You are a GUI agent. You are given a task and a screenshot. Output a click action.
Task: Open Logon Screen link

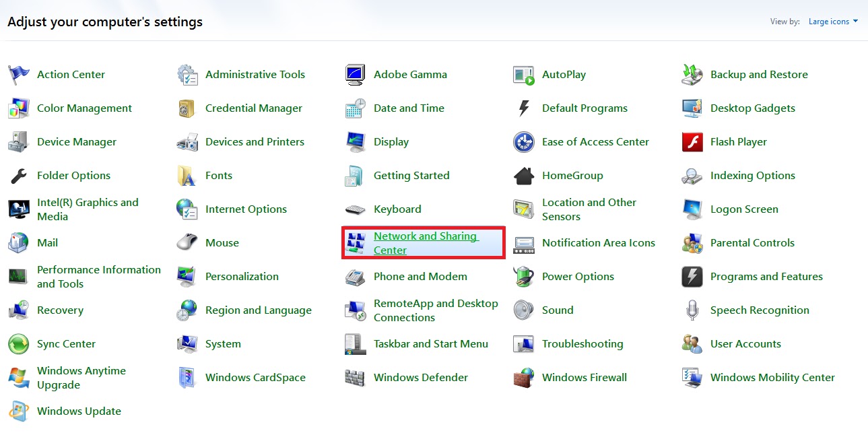click(744, 209)
